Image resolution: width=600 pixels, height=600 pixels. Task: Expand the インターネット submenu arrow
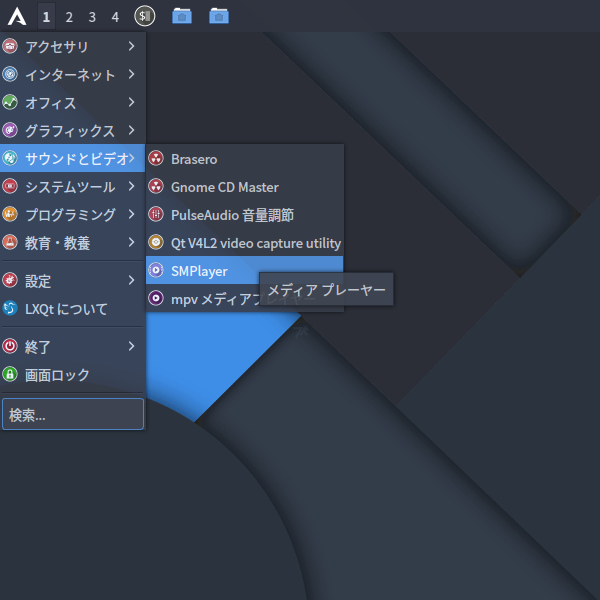[131, 74]
